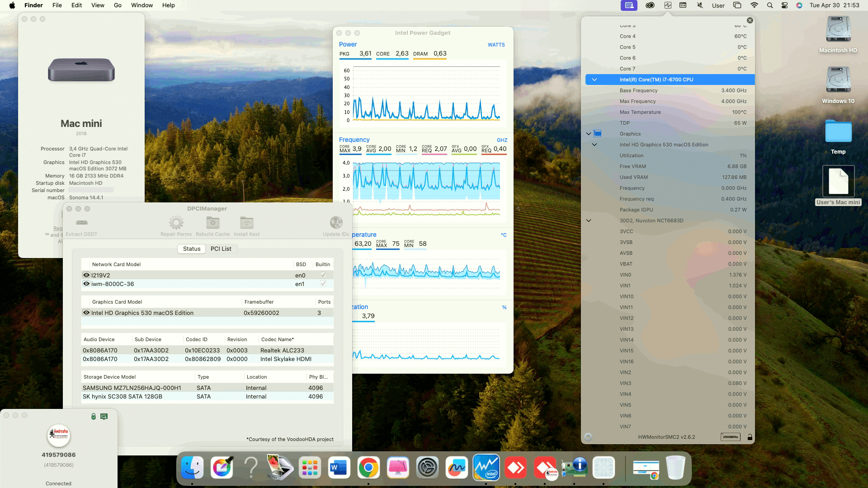The height and width of the screenshot is (488, 868).
Task: Click the eye icon beside iwm-8000C-36
Action: 86,284
